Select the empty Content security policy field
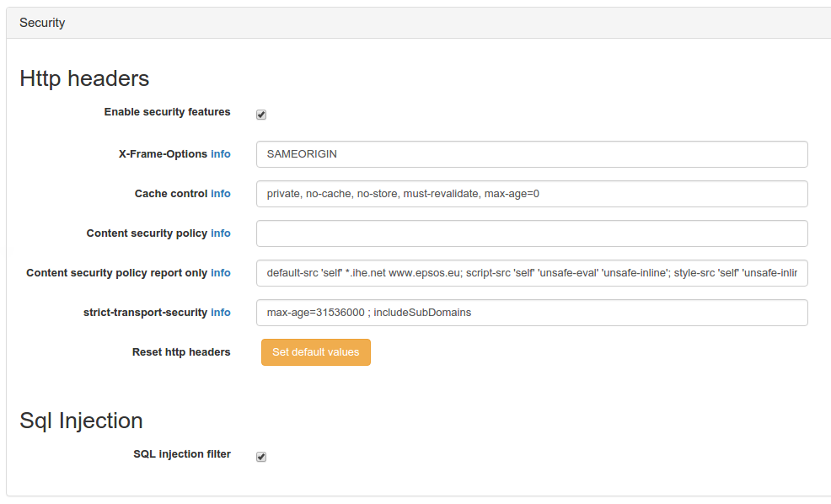831x504 pixels. pyautogui.click(x=531, y=233)
